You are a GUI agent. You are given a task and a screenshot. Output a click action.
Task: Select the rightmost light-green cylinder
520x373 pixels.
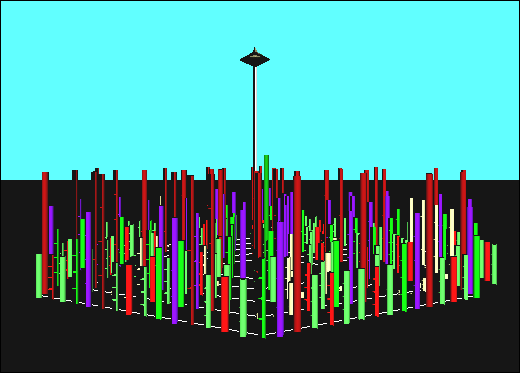point(494,264)
